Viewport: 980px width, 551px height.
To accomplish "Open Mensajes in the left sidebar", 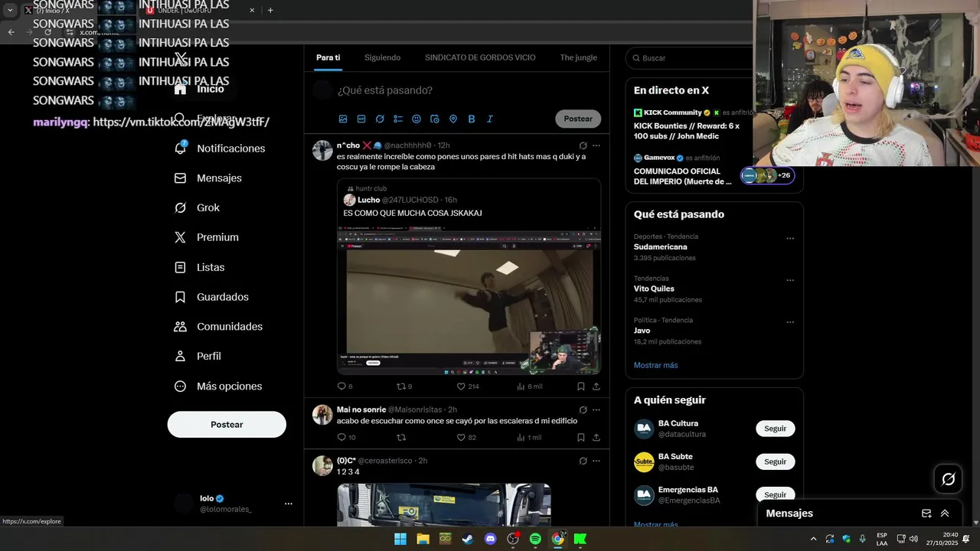I will [x=208, y=178].
